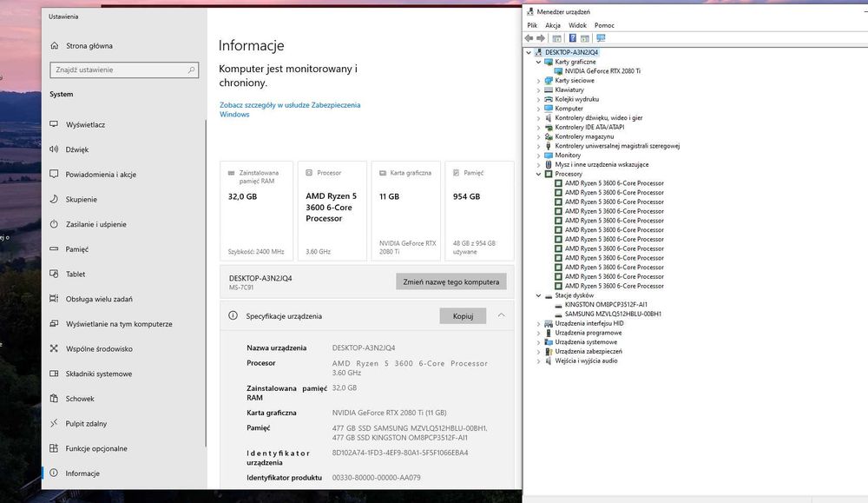Open the Akcja menu
This screenshot has height=503, width=868.
[x=552, y=25]
